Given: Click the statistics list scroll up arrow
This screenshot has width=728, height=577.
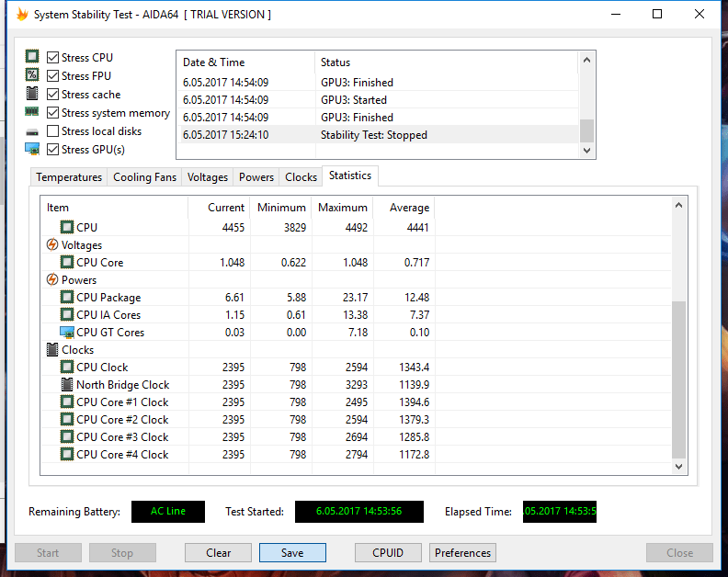Looking at the screenshot, I should click(678, 205).
